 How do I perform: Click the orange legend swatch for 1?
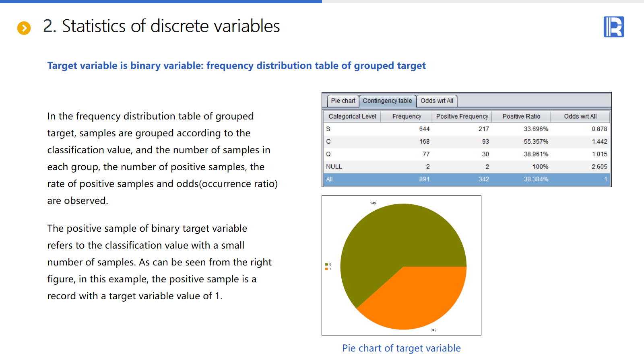coord(326,269)
